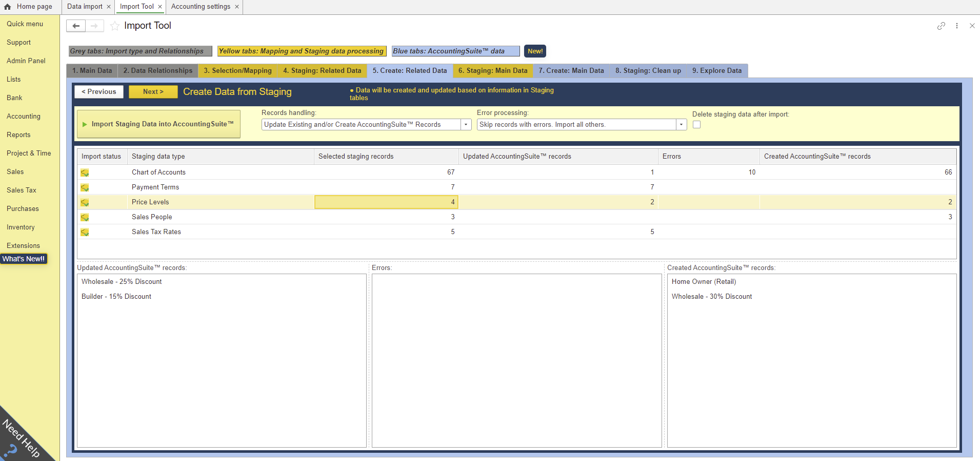Open the three-dot more options menu

pos(957,26)
